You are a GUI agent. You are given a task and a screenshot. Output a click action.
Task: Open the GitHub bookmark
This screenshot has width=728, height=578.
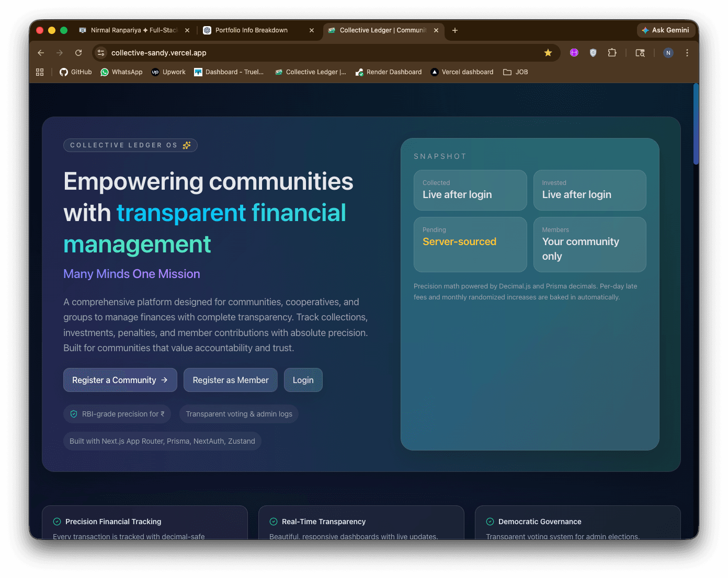point(75,72)
